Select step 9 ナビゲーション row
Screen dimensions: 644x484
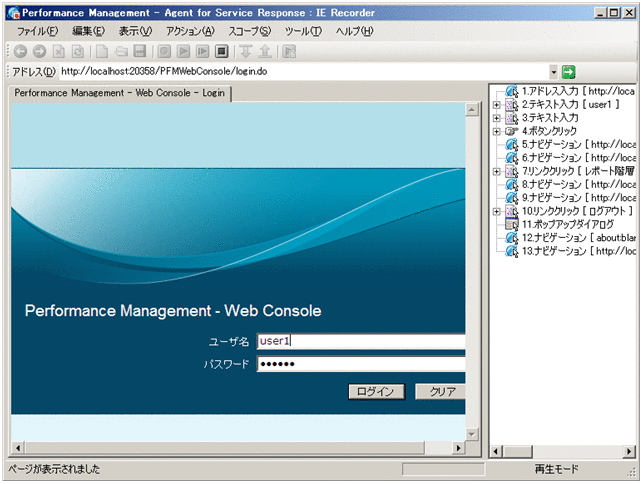[578, 198]
